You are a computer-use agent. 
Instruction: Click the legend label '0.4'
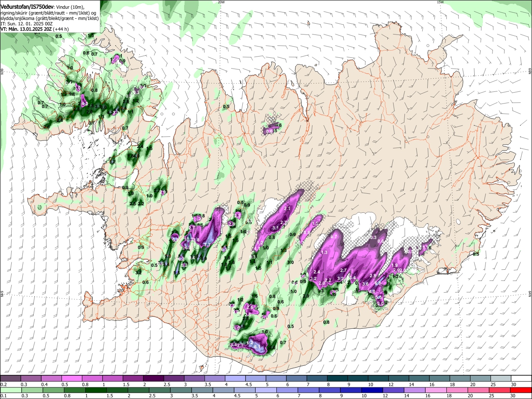click(44, 384)
